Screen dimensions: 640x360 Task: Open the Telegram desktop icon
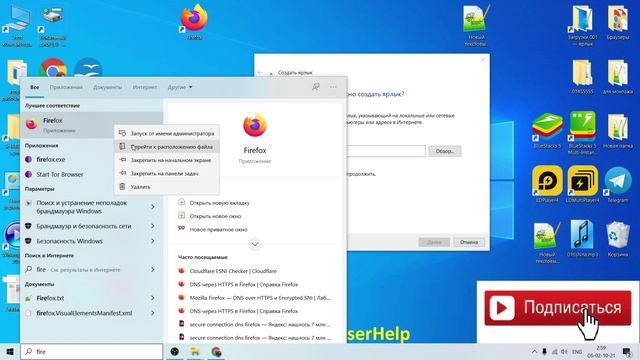(618, 184)
